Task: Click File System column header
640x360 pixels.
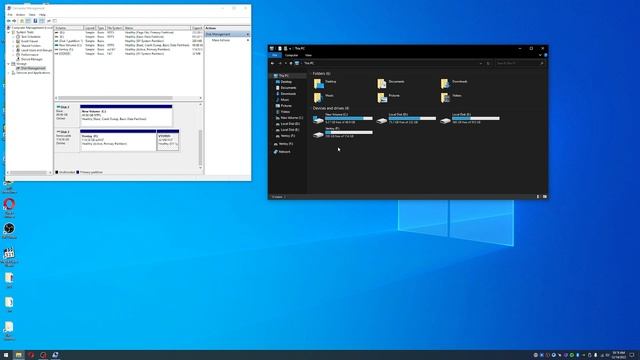Action: click(x=114, y=28)
